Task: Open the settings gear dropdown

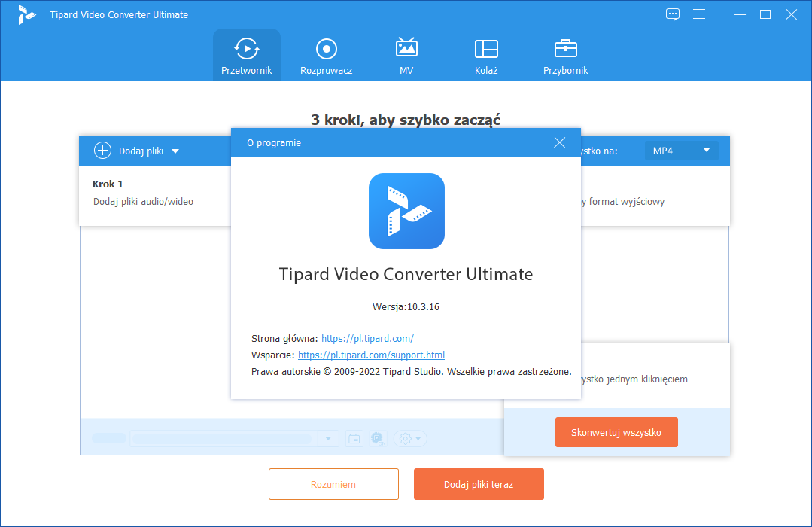Action: (410, 439)
